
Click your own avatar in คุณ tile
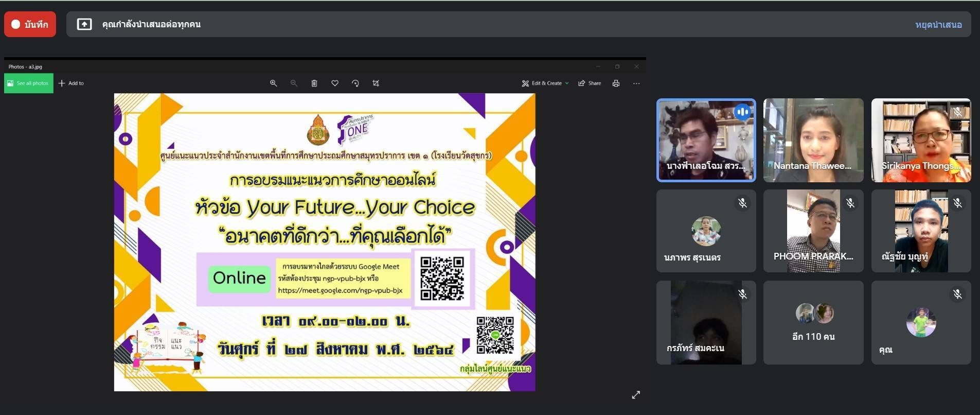coord(921,322)
